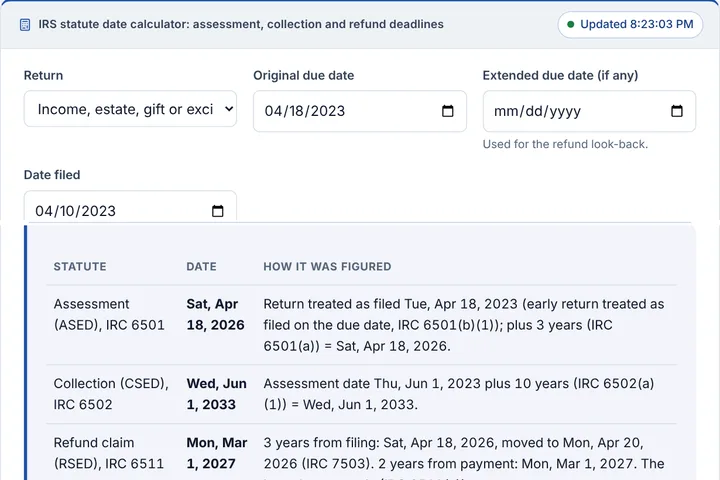Click the CSED explanation starting 'Assessment date Thu'
The image size is (720, 480).
[459, 394]
